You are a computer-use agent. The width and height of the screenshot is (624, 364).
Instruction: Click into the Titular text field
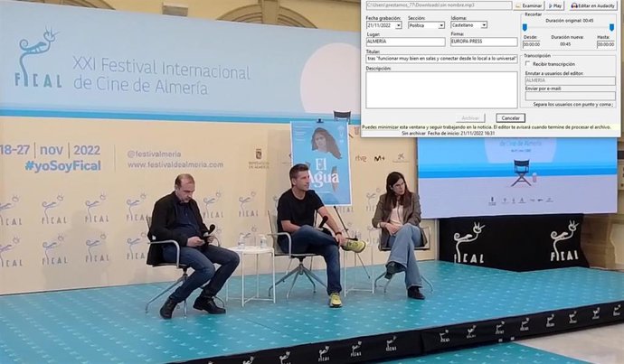(x=441, y=59)
